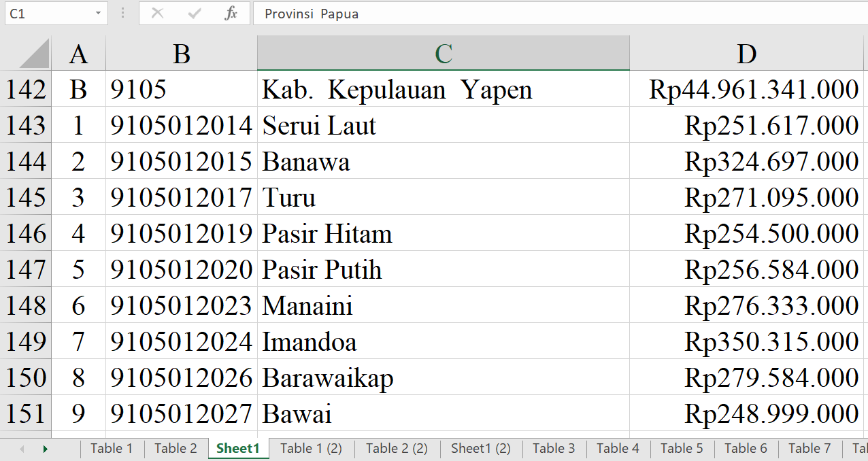Viewport: 868px width, 461px height.
Task: Select column D header
Action: click(x=746, y=54)
